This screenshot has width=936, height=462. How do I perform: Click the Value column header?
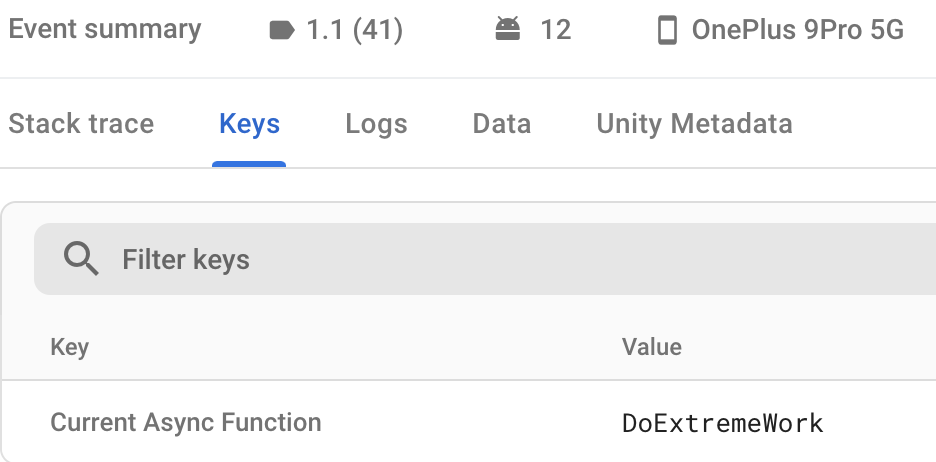[x=651, y=347]
